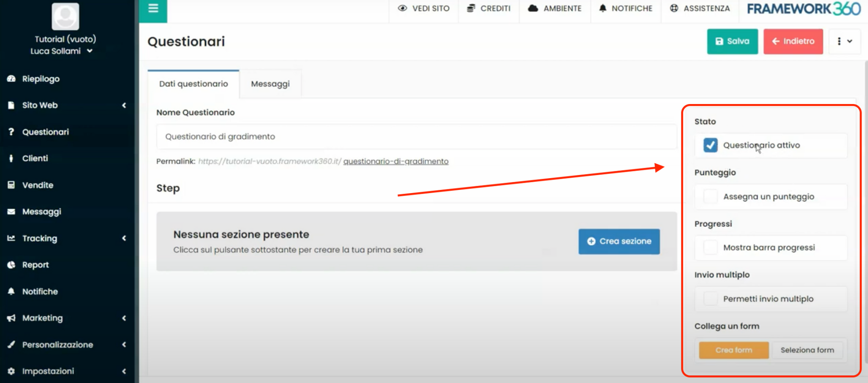
Task: Click the hamburger menu icon
Action: click(153, 8)
